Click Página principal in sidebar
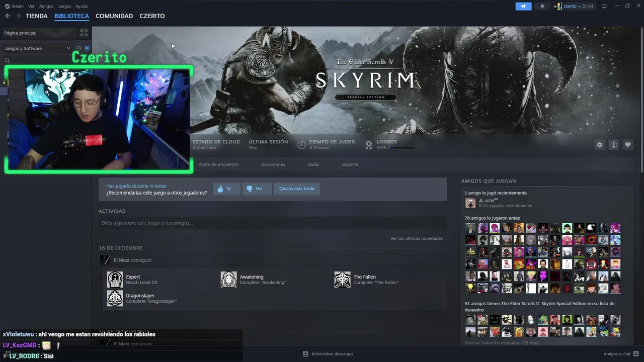 point(20,33)
